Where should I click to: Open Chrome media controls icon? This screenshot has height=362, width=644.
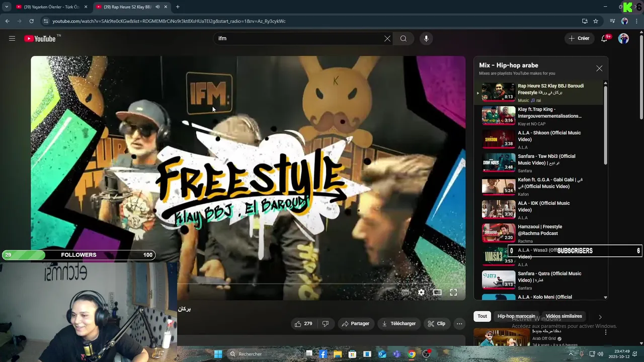click(x=612, y=21)
